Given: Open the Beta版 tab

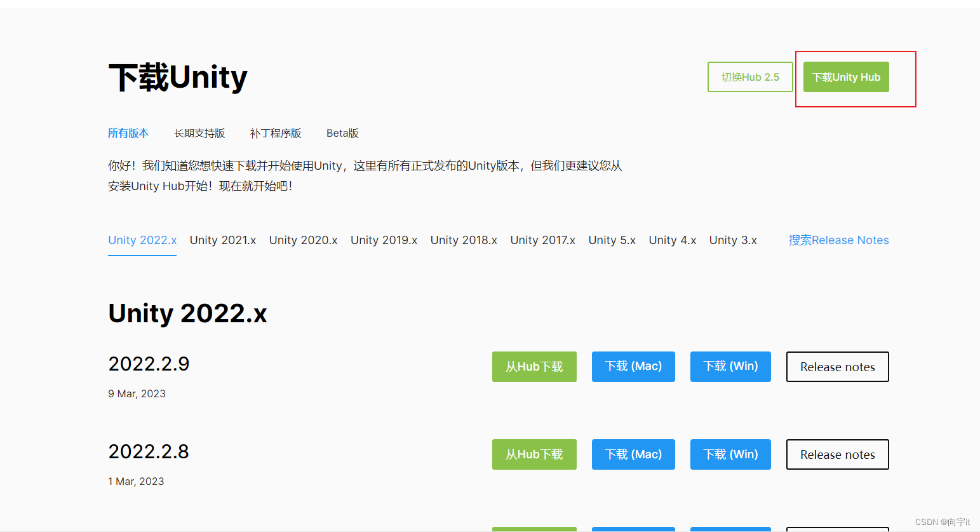Looking at the screenshot, I should click(x=342, y=133).
